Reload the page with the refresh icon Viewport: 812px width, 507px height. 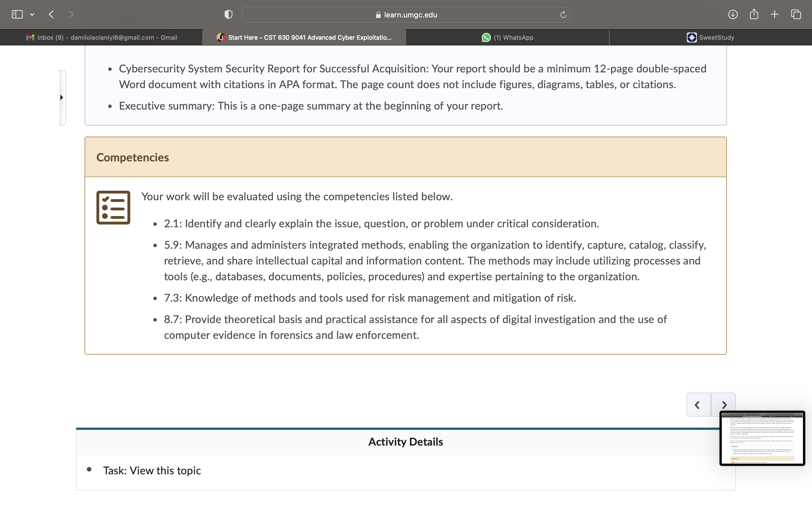pyautogui.click(x=563, y=14)
